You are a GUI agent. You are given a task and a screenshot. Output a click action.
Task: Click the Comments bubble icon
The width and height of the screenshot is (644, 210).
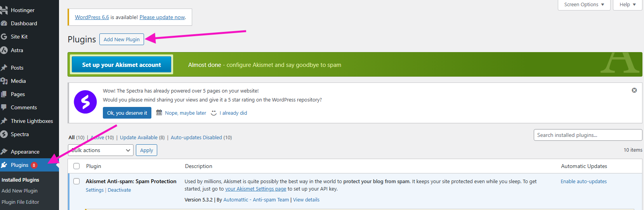pos(4,107)
